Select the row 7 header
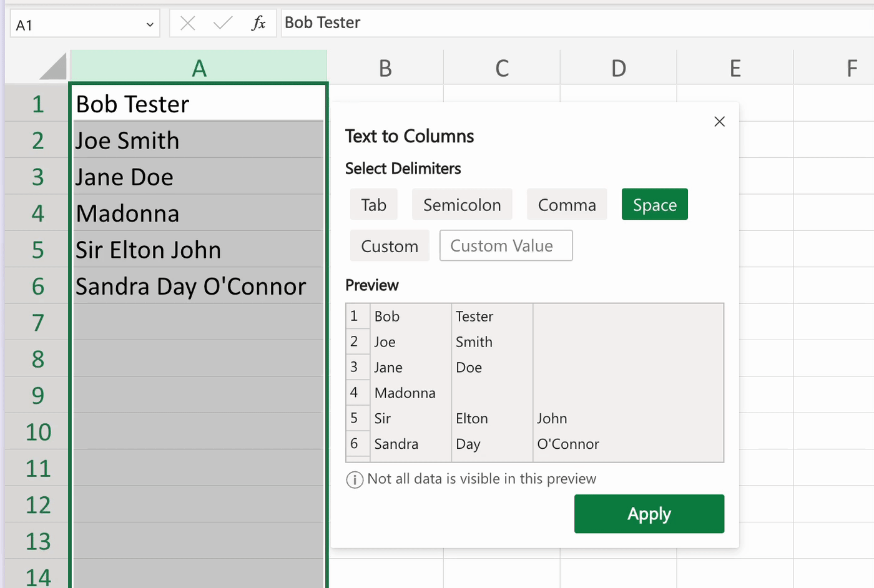This screenshot has width=874, height=588. tap(37, 323)
